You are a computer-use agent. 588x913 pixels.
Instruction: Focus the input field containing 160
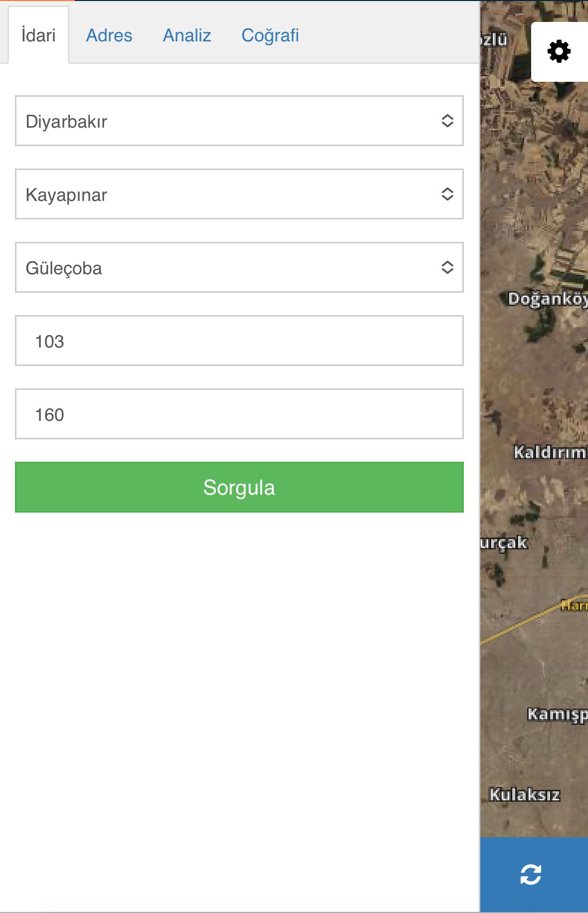click(239, 414)
